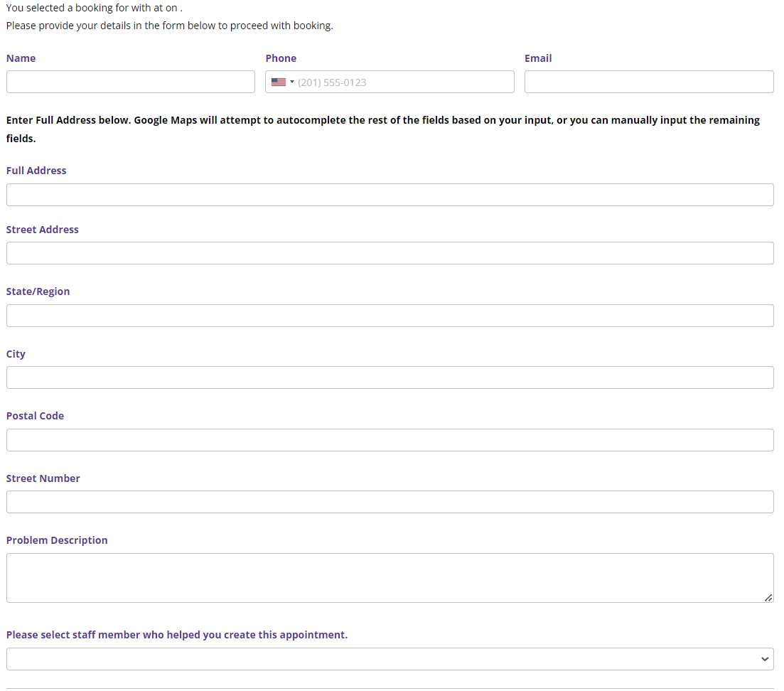This screenshot has width=784, height=691.
Task: Click the State/Region input box
Action: [390, 316]
